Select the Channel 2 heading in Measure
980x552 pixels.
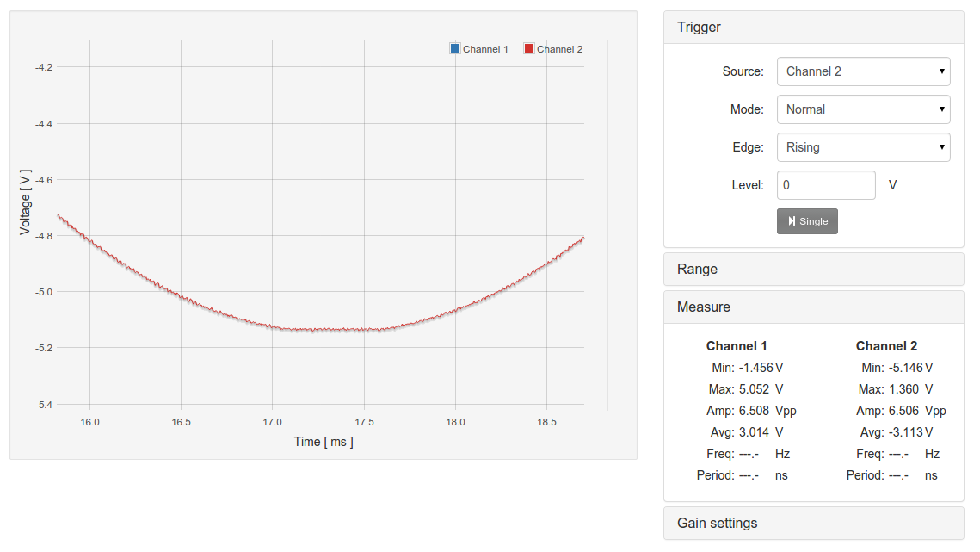pyautogui.click(x=886, y=346)
